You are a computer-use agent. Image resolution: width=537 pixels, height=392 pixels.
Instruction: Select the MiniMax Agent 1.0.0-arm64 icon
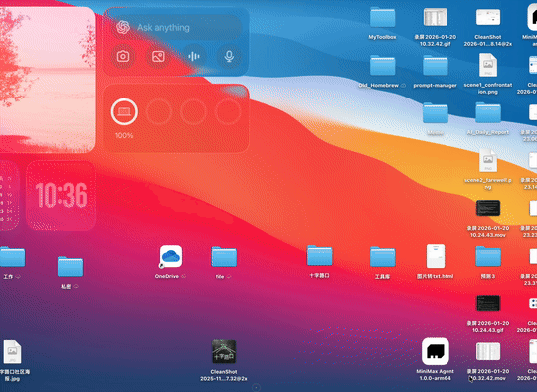pos(436,351)
